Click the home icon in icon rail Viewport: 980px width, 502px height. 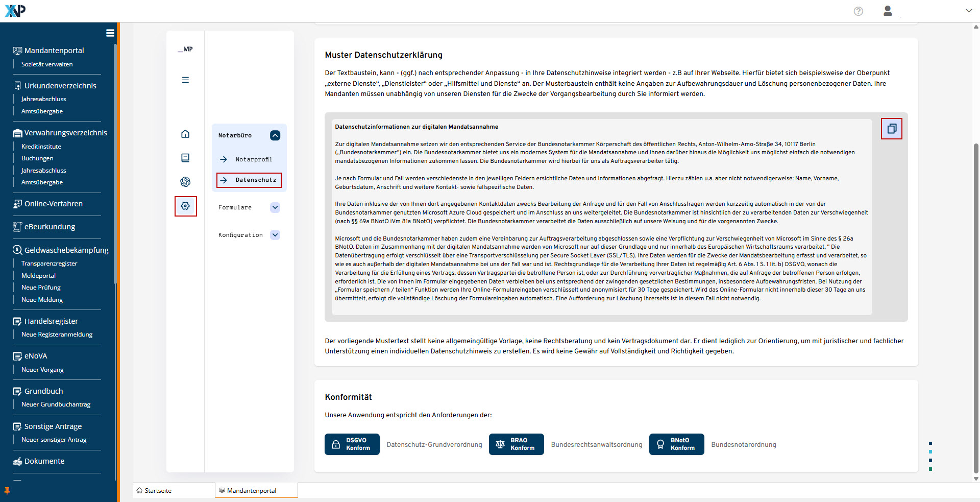[185, 134]
